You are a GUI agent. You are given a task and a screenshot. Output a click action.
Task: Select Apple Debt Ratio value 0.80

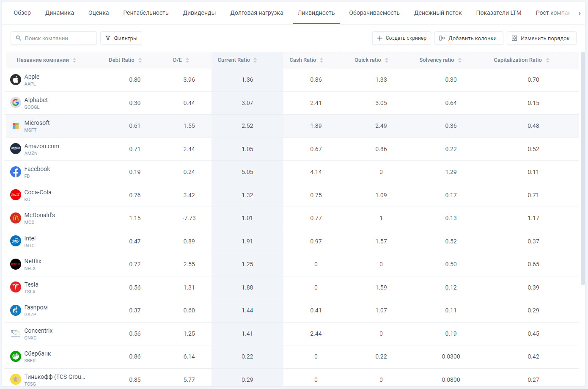[135, 80]
